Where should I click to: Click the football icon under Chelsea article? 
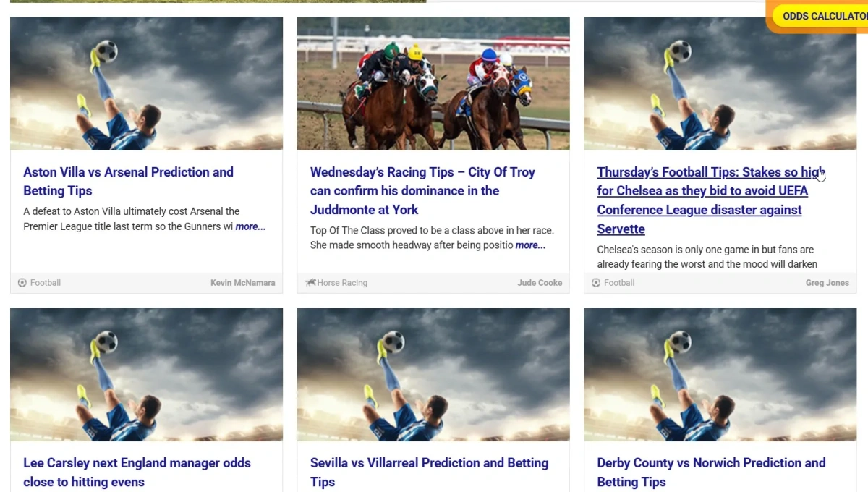click(596, 283)
